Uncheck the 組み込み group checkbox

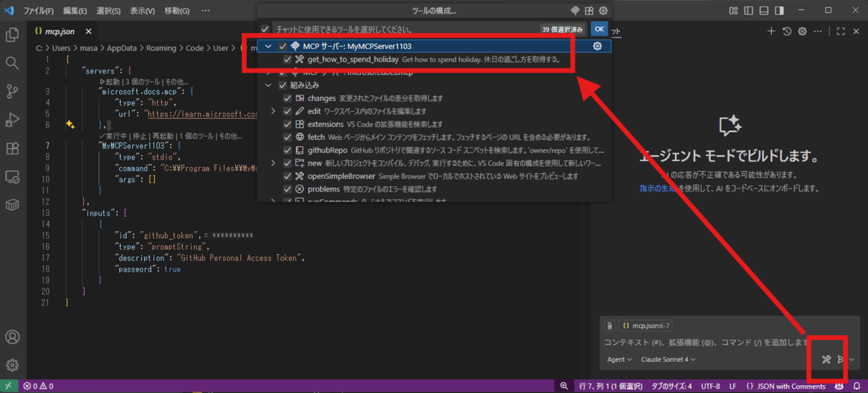[x=283, y=85]
